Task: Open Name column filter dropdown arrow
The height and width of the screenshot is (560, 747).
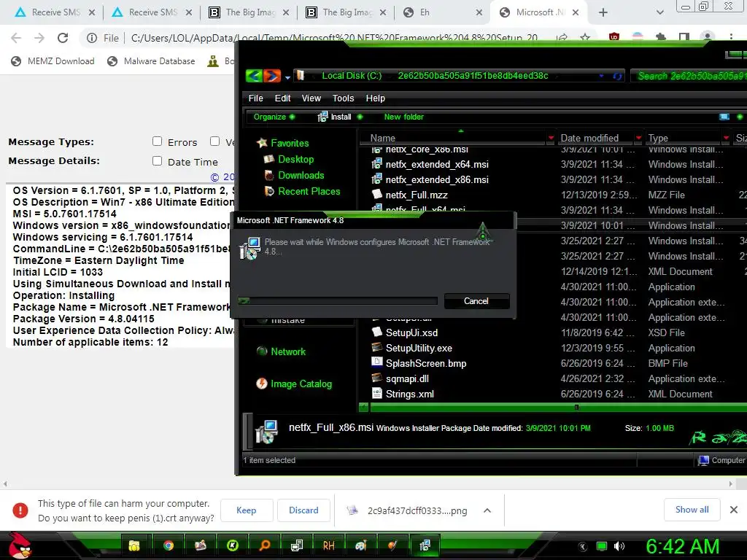Action: click(x=551, y=138)
